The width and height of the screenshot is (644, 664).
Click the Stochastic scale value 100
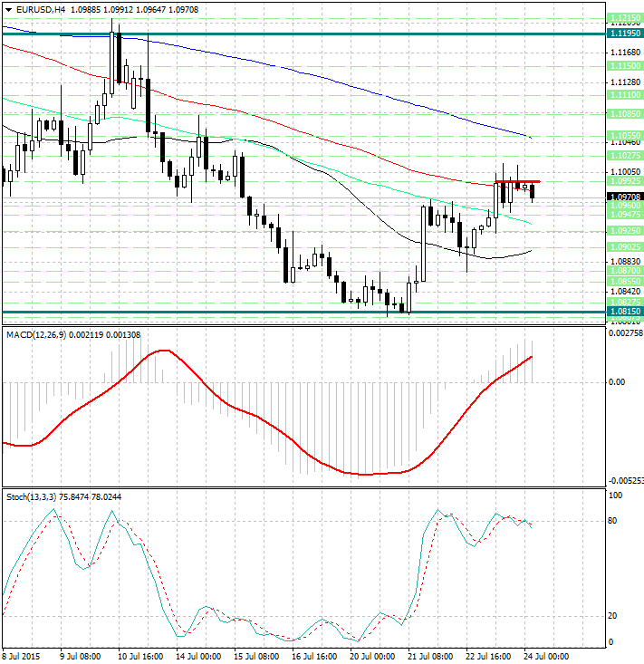pyautogui.click(x=615, y=496)
